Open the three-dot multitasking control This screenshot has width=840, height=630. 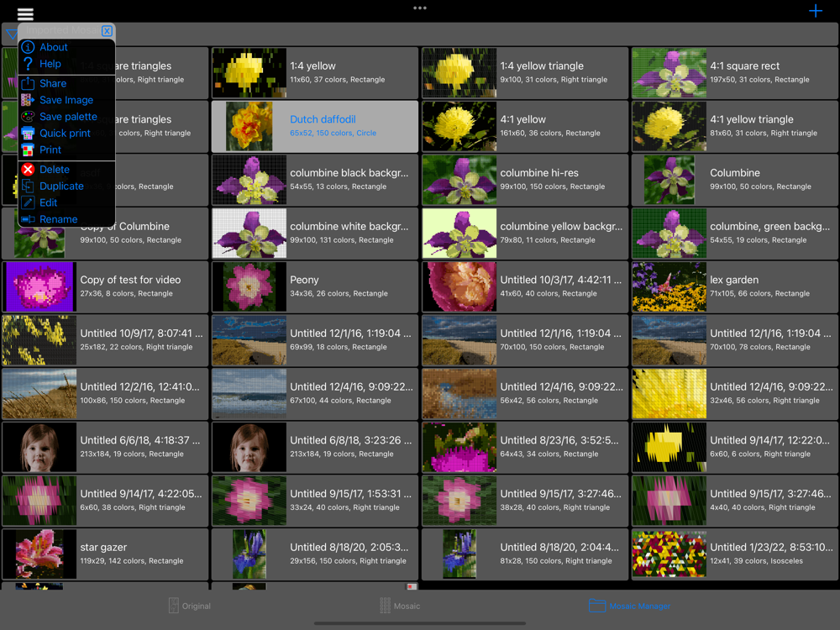pos(420,8)
